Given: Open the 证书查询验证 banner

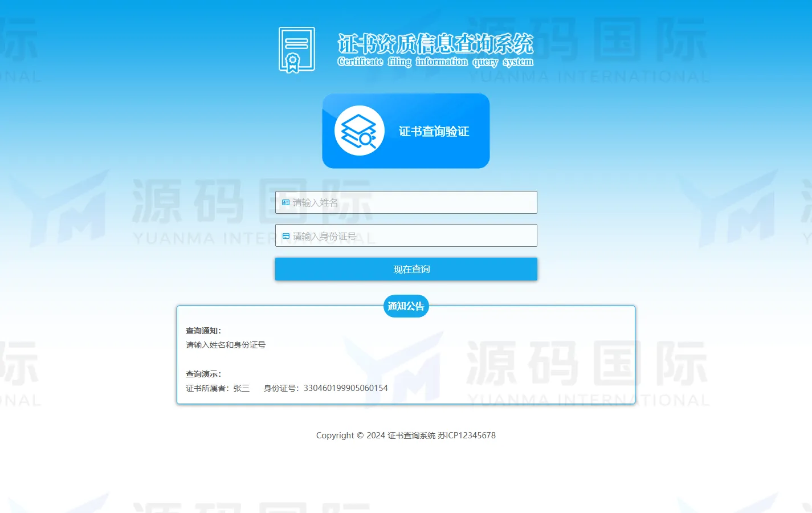Looking at the screenshot, I should tap(406, 131).
